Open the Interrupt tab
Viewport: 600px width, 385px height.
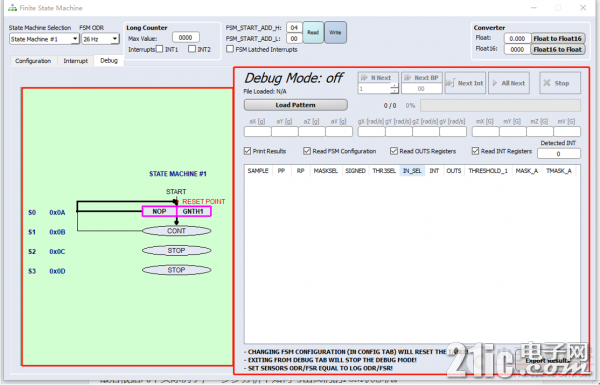point(75,61)
